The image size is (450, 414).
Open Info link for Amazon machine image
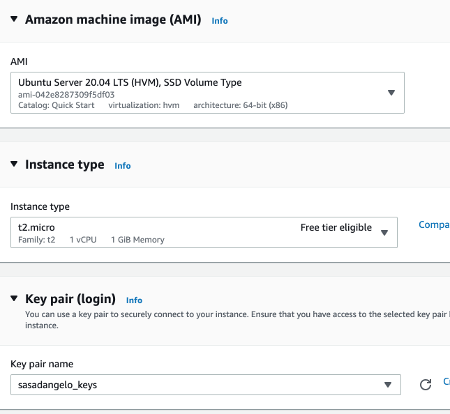tap(220, 21)
